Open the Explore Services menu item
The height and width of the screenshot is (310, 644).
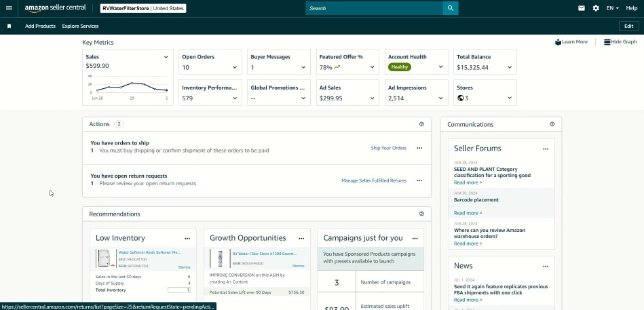pyautogui.click(x=80, y=26)
